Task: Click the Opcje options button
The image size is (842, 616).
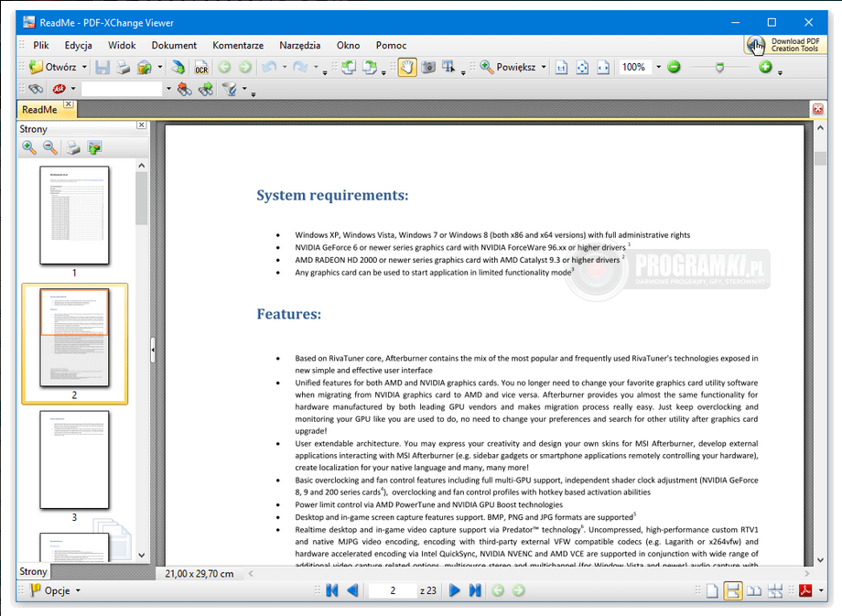Action: 55,590
